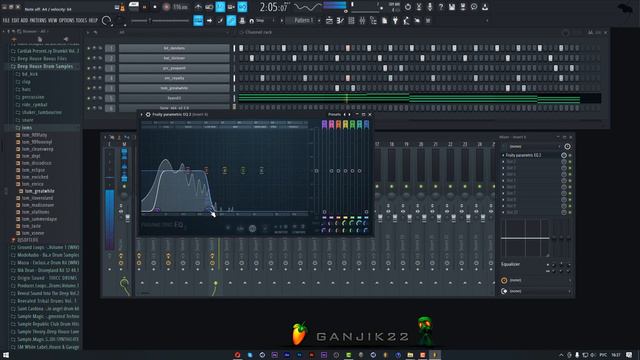Open the playlist view icon

coord(329,20)
